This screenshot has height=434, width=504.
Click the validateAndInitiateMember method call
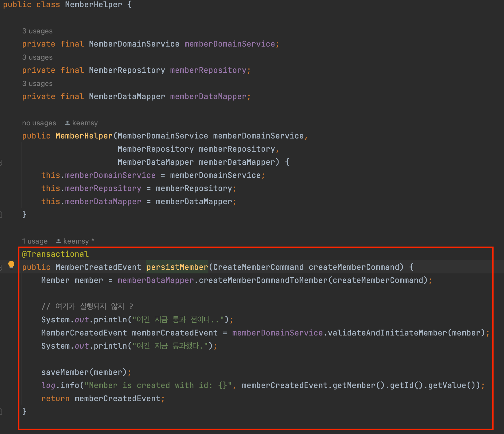pyautogui.click(x=388, y=333)
